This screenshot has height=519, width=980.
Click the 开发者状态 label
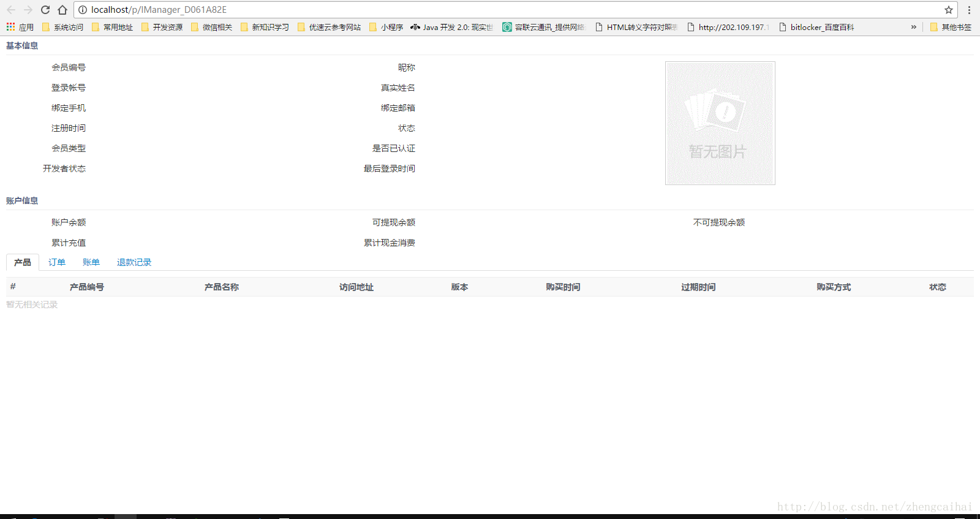pos(64,169)
